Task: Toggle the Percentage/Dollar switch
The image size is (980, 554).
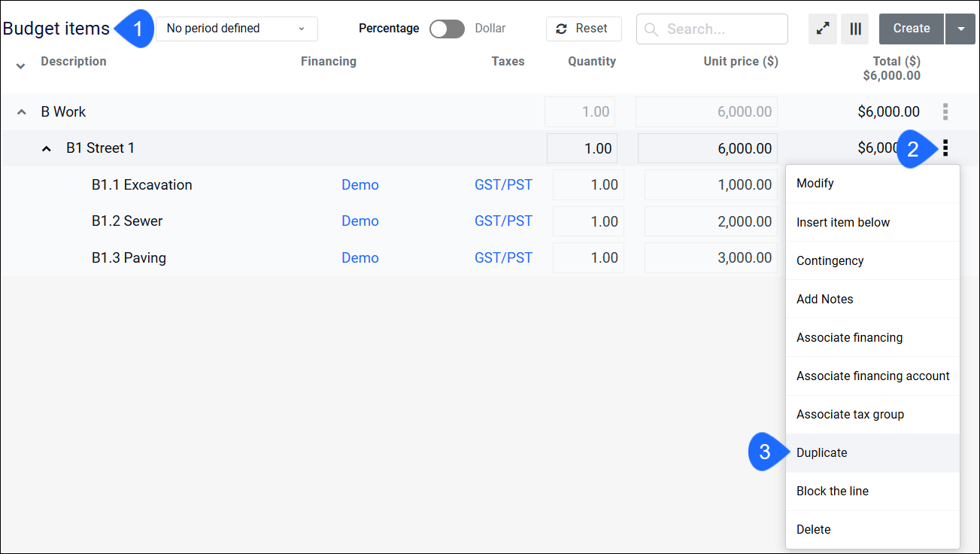Action: pos(447,29)
